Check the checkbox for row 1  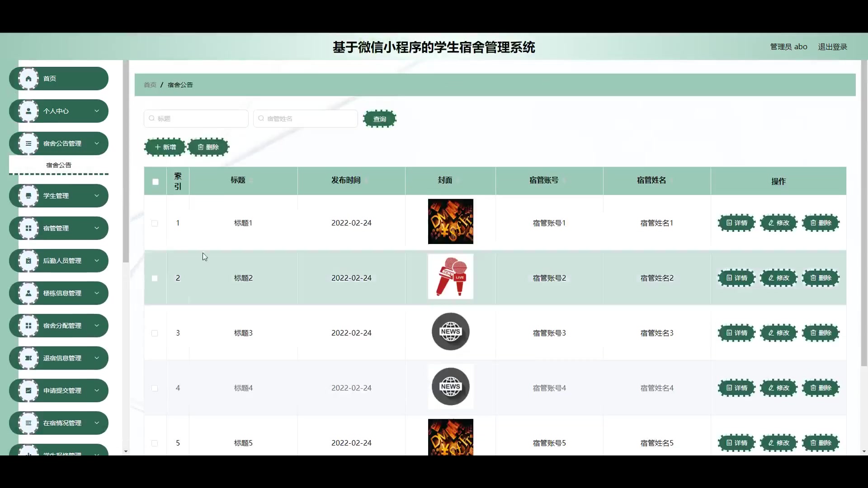click(155, 223)
